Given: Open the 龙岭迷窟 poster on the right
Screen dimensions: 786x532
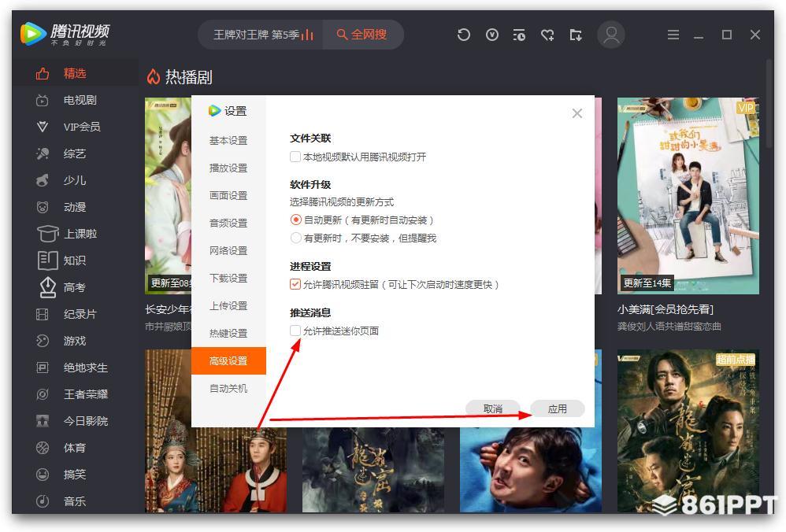Looking at the screenshot, I should click(x=688, y=430).
